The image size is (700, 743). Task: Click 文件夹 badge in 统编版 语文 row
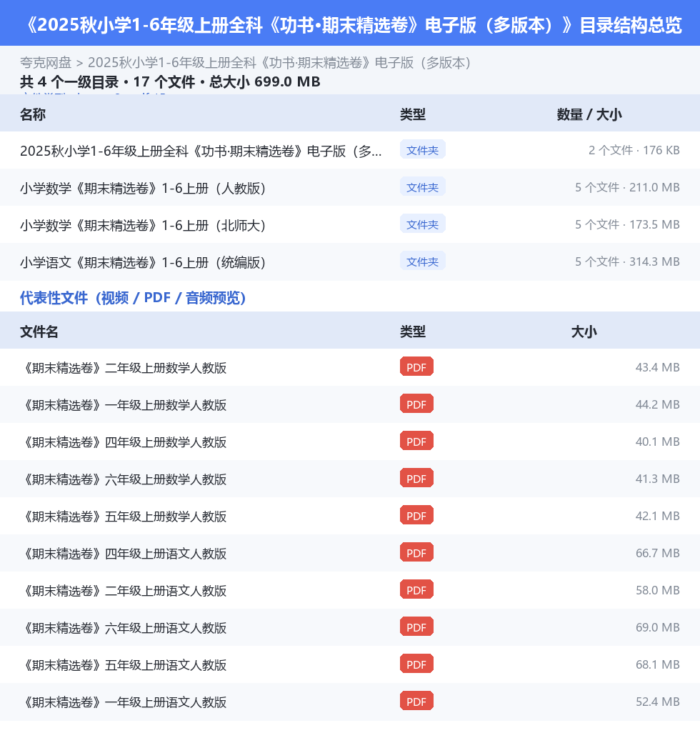coord(422,261)
